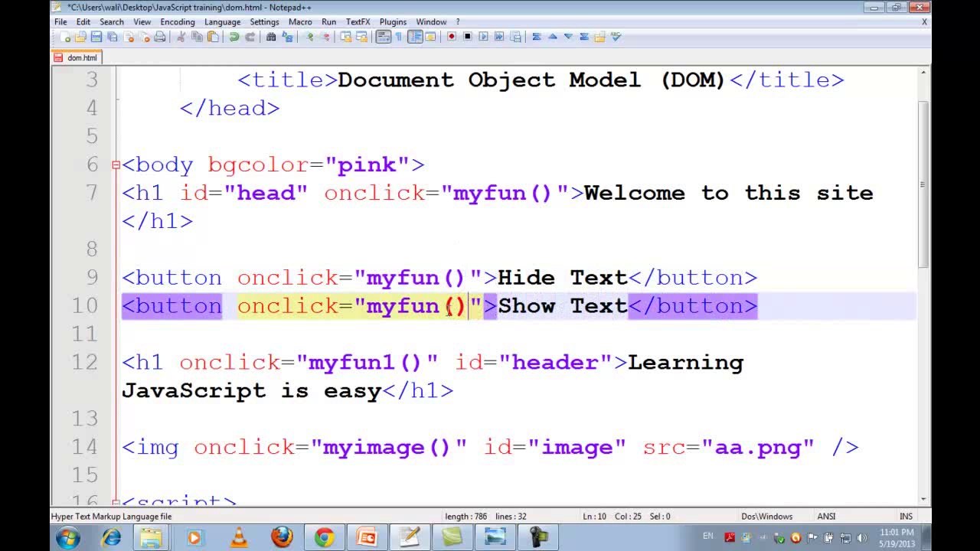This screenshot has width=980, height=551.
Task: Click 'myimage()' on line 14
Action: click(387, 448)
